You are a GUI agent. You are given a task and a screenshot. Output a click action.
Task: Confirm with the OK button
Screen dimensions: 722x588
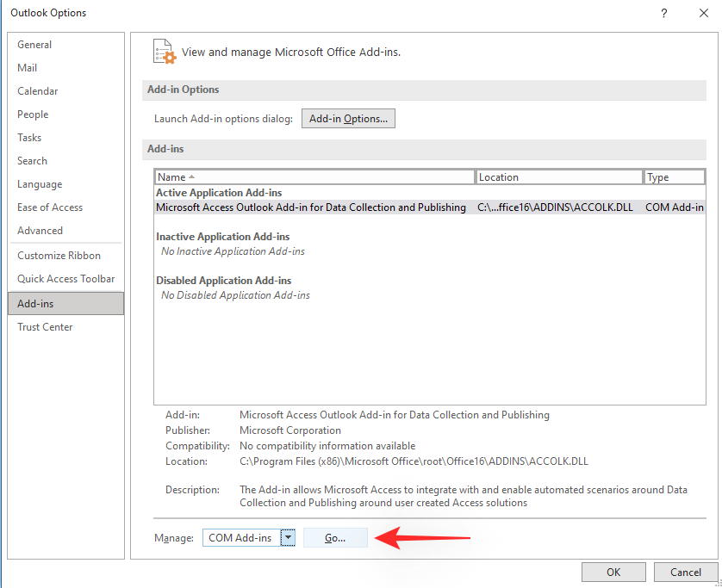(x=613, y=573)
